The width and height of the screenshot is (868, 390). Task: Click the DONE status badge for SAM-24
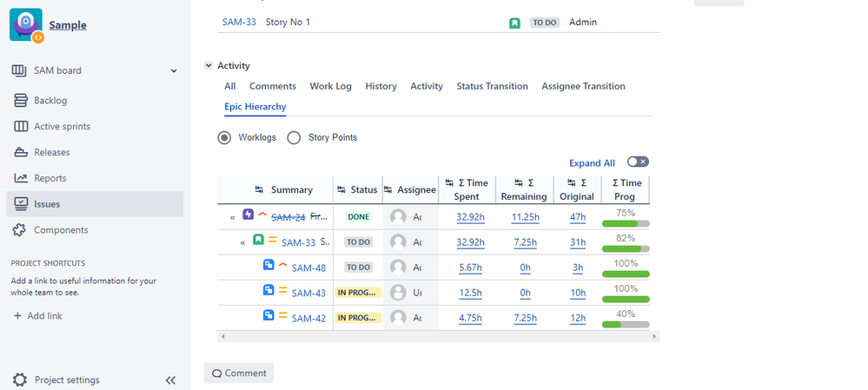point(359,217)
